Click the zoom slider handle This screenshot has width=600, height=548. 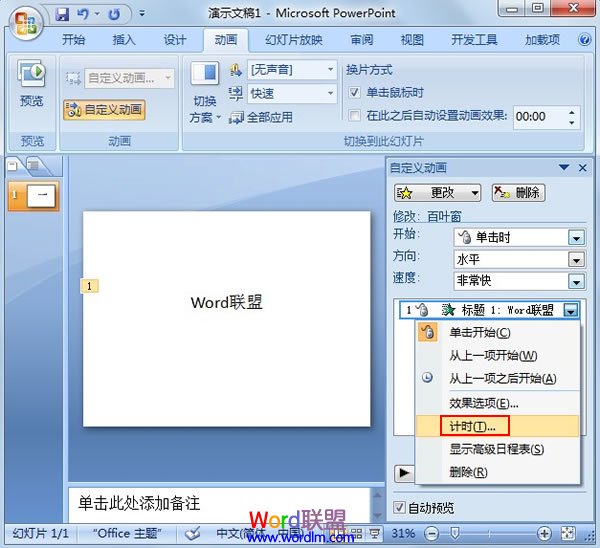(x=455, y=533)
